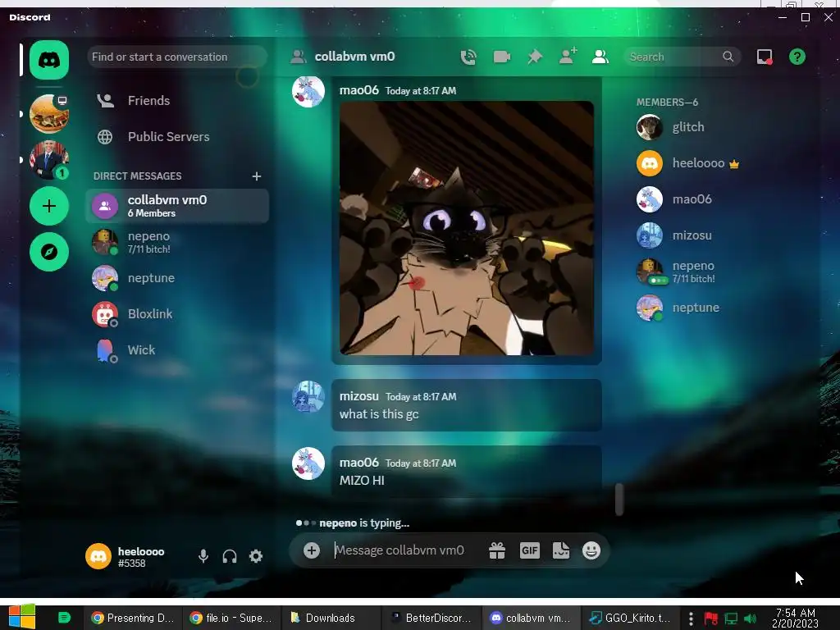Screen dimensions: 840x630
Task: Open the cat image sent by mao06
Action: pyautogui.click(x=467, y=228)
